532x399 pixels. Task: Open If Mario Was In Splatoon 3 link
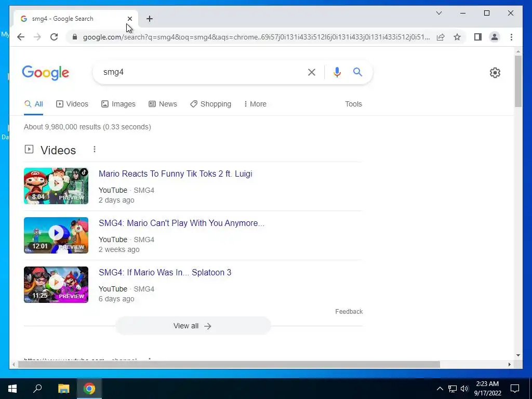coord(165,272)
